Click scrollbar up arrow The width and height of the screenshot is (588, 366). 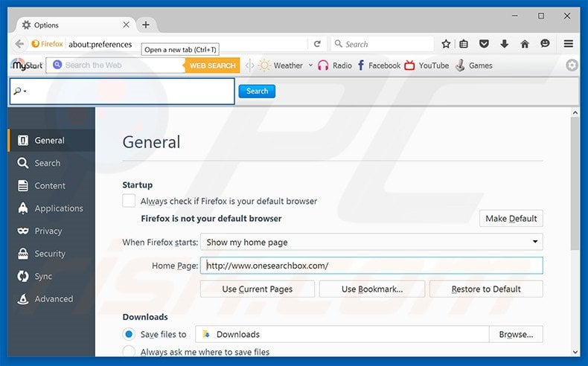pyautogui.click(x=575, y=112)
